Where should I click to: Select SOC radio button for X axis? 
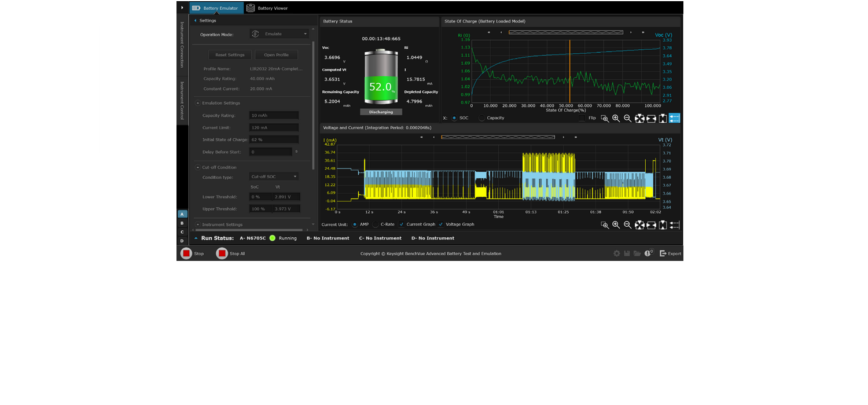[x=454, y=118]
